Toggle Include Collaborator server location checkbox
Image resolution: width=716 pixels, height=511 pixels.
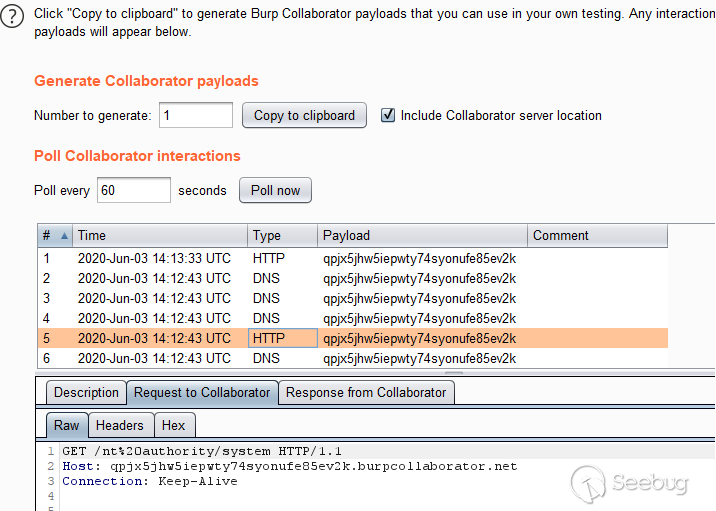(x=388, y=115)
